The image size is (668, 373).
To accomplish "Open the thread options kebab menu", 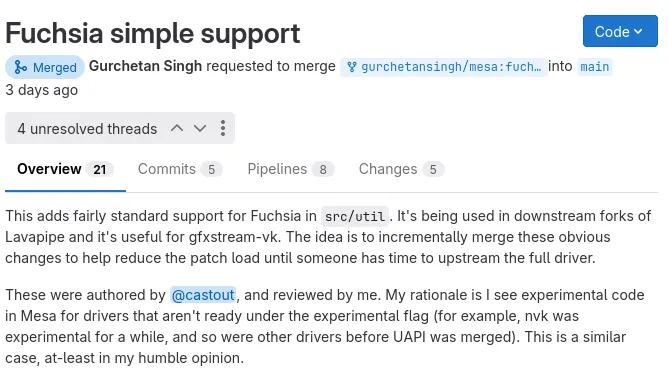I will pyautogui.click(x=223, y=128).
